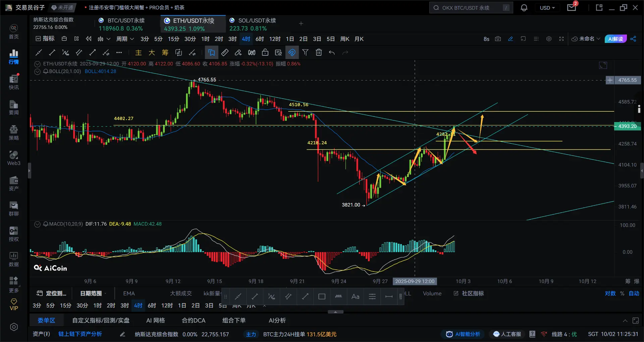Open the USD currency dropdown
644x342 pixels.
(547, 8)
